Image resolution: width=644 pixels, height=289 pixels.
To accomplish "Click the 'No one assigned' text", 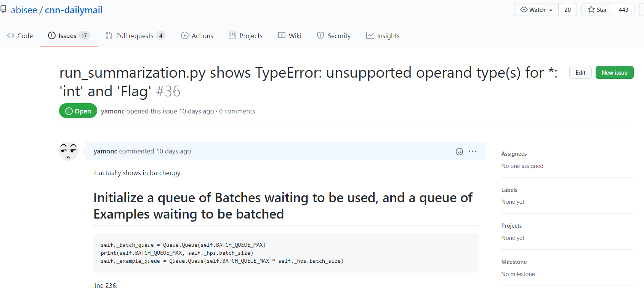I will tap(522, 166).
